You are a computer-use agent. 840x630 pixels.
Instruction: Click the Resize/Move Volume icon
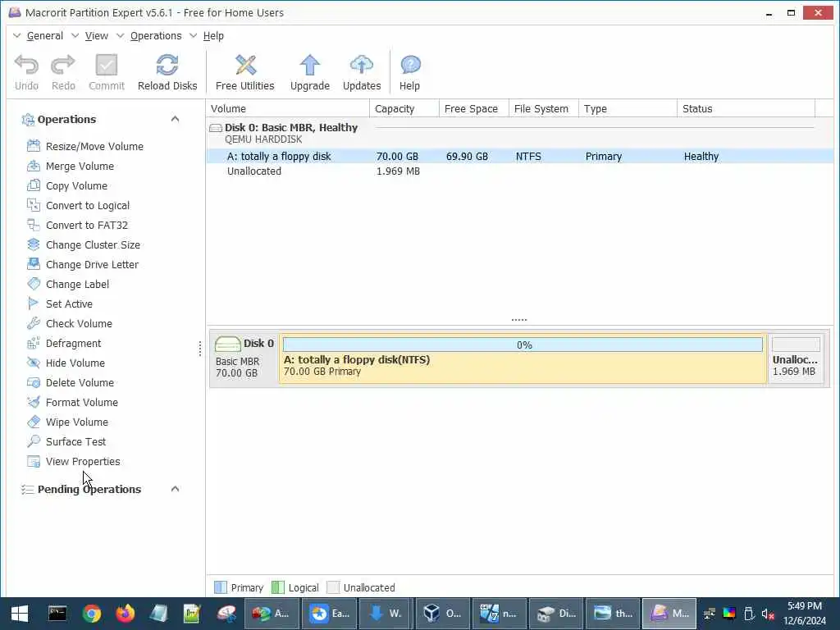point(34,146)
